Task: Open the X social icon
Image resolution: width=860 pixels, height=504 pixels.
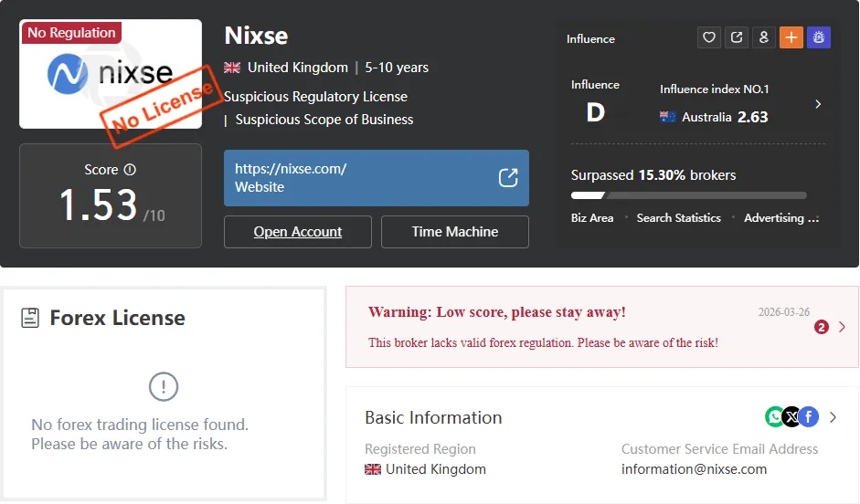Action: [x=791, y=417]
